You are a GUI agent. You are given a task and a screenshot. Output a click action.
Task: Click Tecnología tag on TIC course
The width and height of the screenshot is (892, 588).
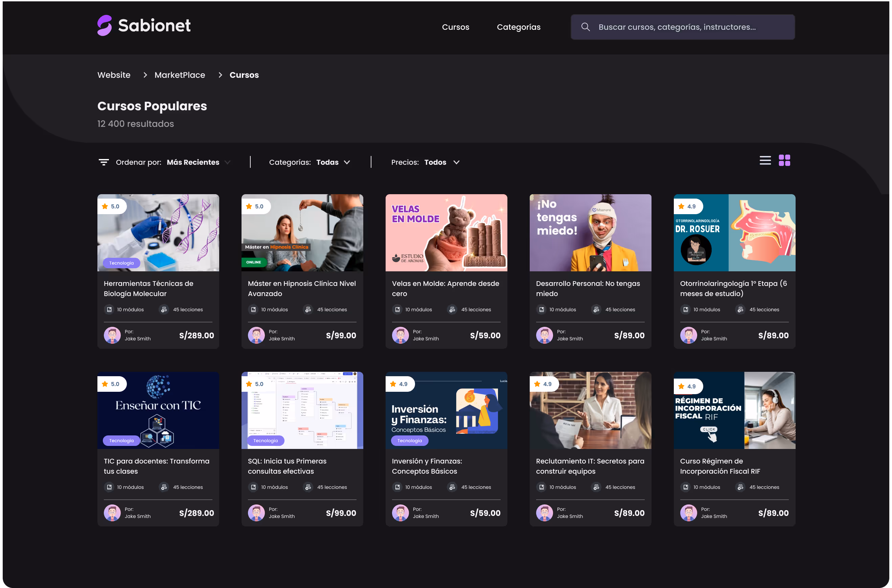pos(121,440)
